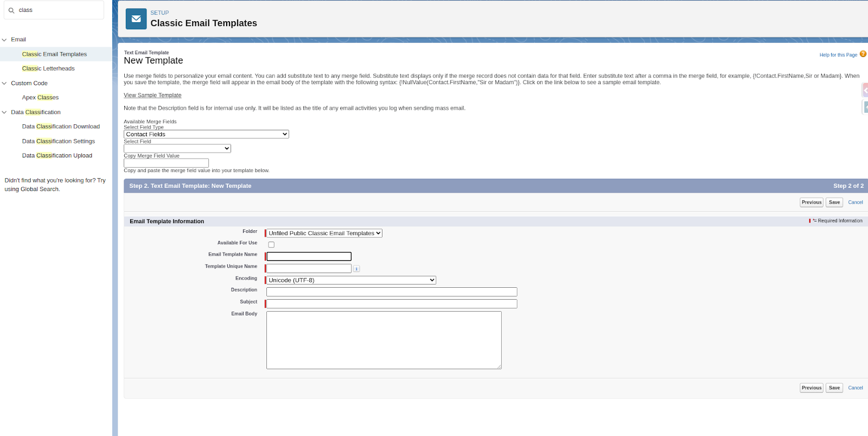Collapse the Custom Code section chevron
This screenshot has width=868, height=436.
4,83
